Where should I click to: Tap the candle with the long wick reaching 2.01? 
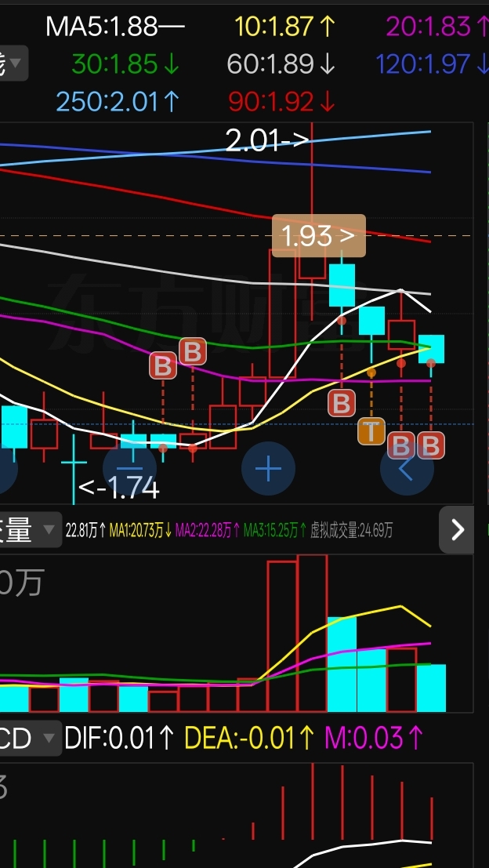pos(312,221)
